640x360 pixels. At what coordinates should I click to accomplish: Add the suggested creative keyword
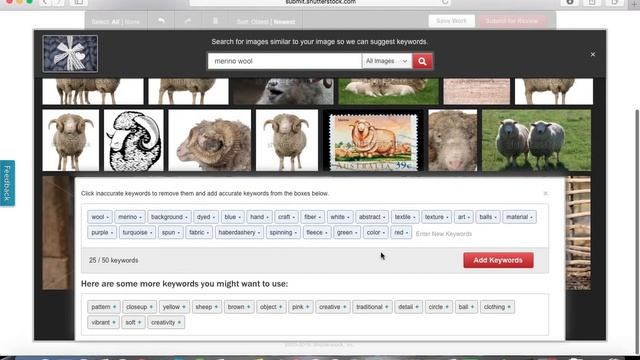(x=332, y=307)
